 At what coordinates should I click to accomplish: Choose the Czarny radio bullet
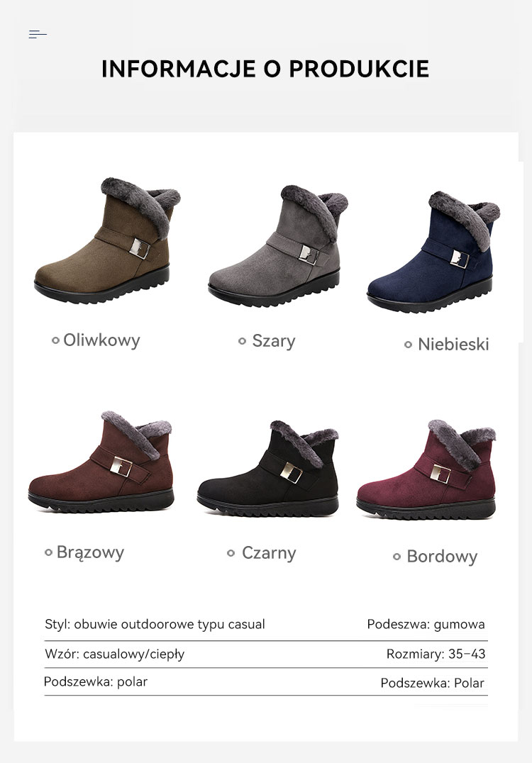click(x=231, y=553)
